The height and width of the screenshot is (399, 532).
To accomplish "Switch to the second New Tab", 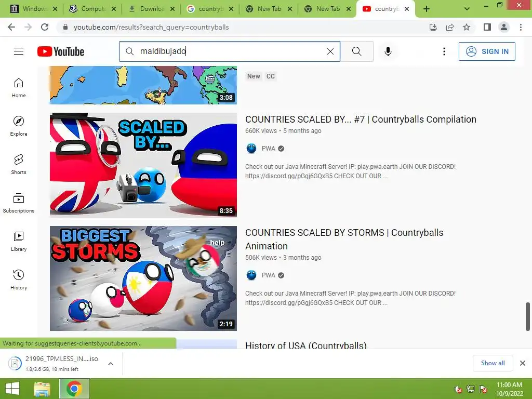I will [x=323, y=9].
